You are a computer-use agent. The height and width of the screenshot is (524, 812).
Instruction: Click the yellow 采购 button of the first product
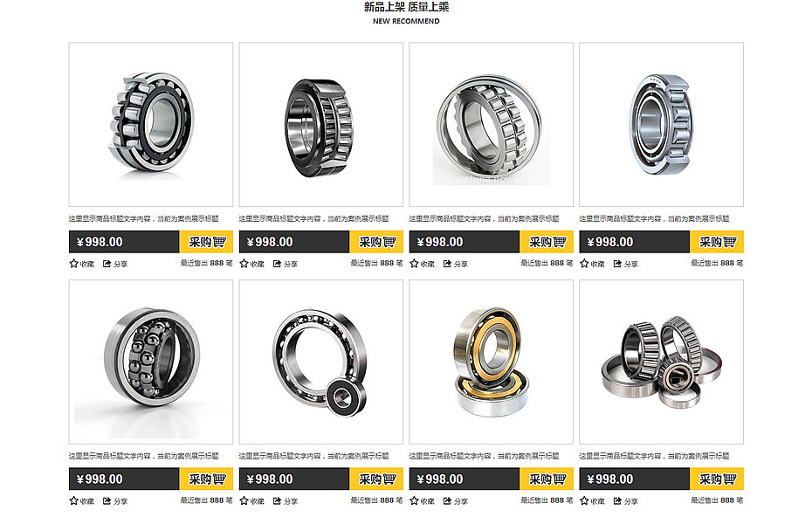(x=206, y=242)
